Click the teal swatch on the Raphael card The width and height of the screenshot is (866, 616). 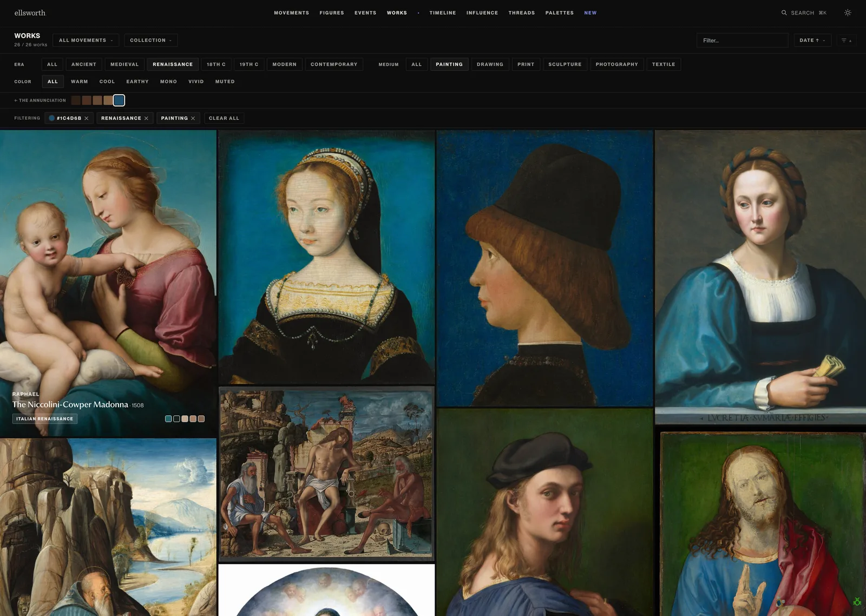tap(168, 419)
